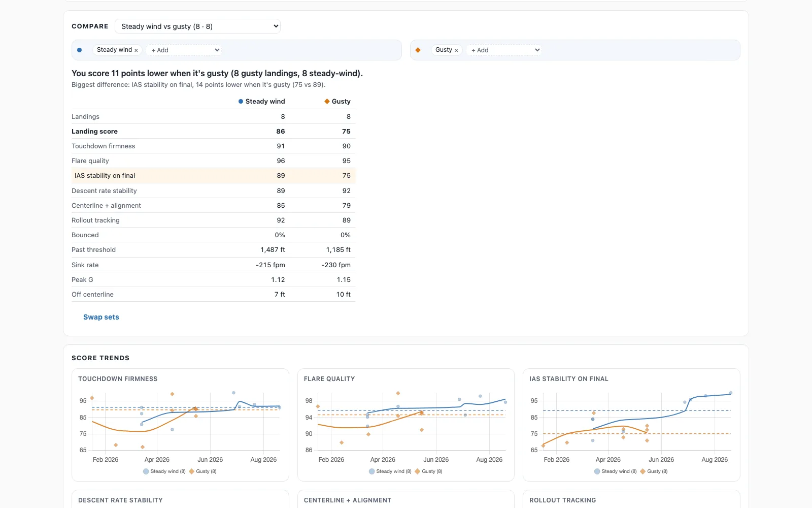Click the Flare Quality chart title

[329, 379]
